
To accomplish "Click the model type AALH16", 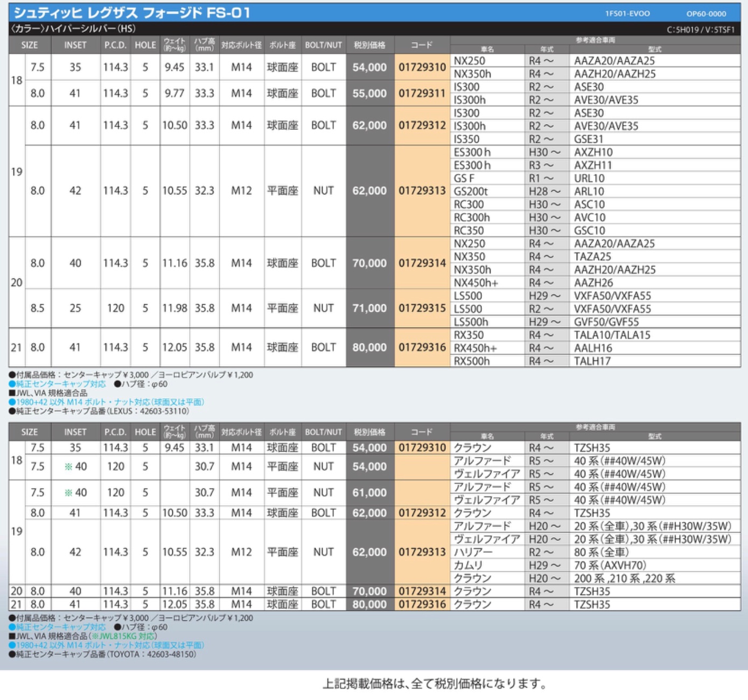I will click(x=593, y=348).
